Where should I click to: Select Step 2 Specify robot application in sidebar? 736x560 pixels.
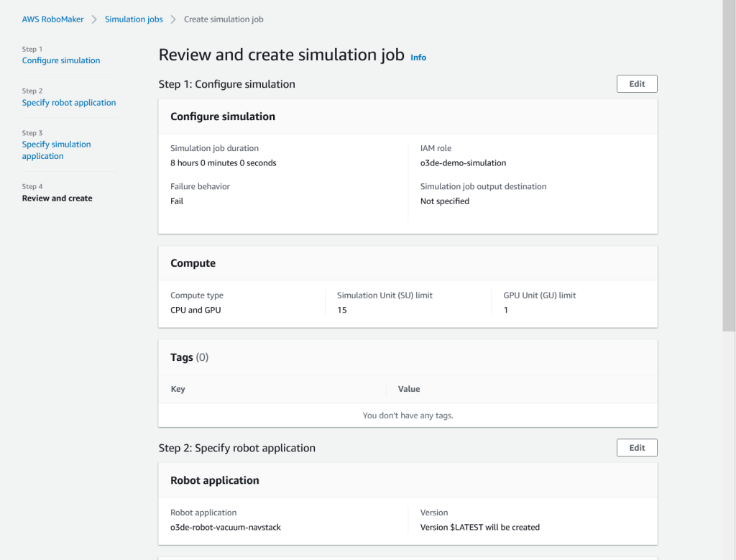(x=69, y=103)
